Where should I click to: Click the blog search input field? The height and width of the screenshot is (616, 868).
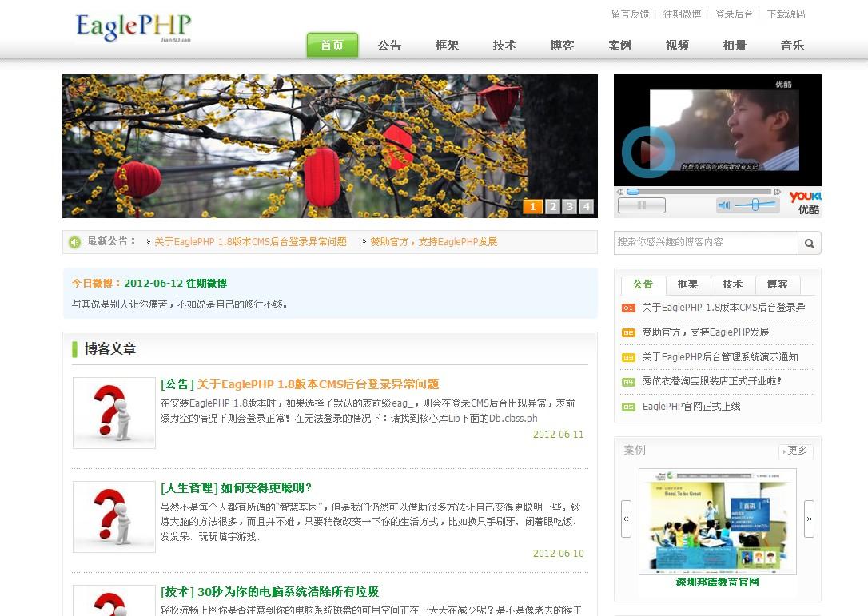coord(706,243)
